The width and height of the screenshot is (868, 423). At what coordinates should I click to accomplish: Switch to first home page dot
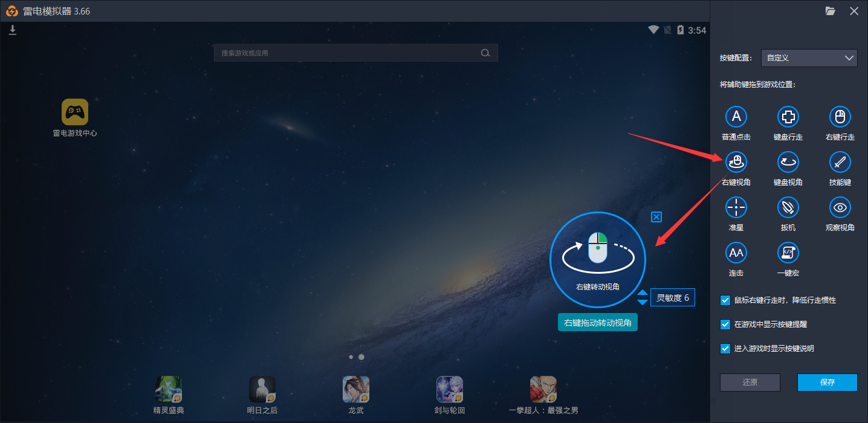click(351, 357)
